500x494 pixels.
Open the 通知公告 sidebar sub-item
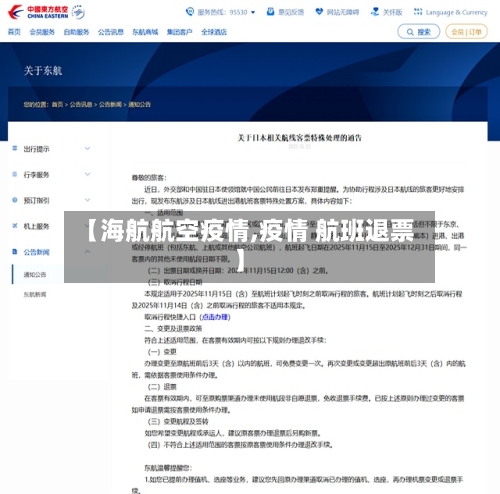(35, 275)
